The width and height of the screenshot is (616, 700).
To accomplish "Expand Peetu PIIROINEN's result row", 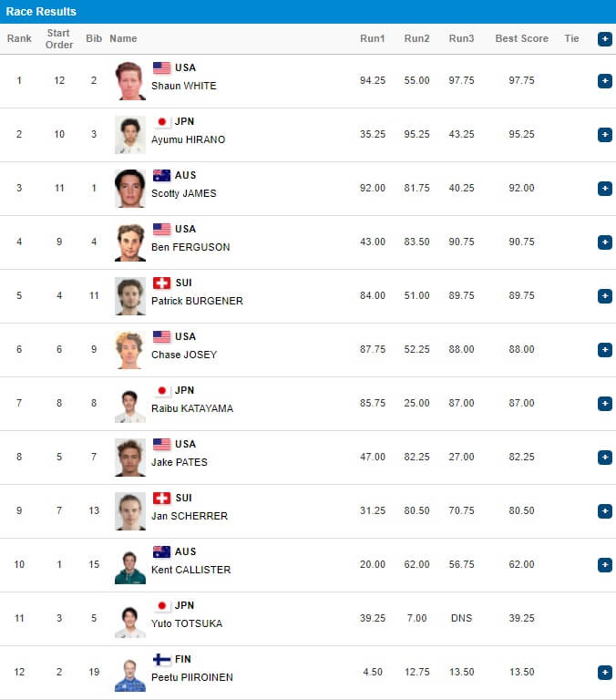I will 604,672.
